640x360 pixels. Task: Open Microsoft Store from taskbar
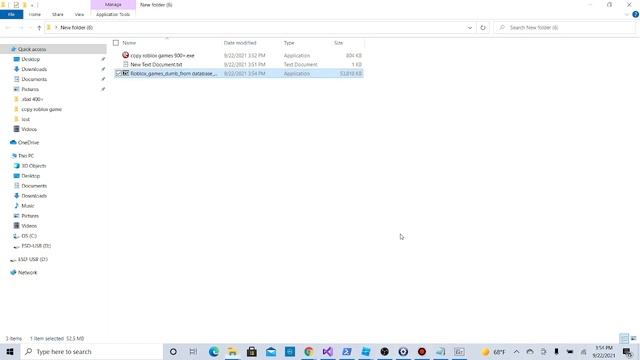coord(251,351)
